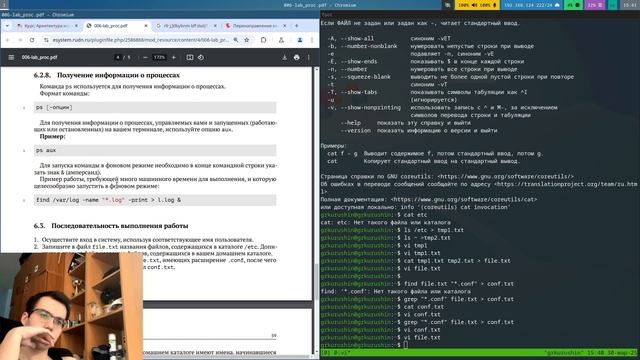The height and width of the screenshot is (360, 640).
Task: Open the coreutils/cat documentation URL
Action: 464,200
